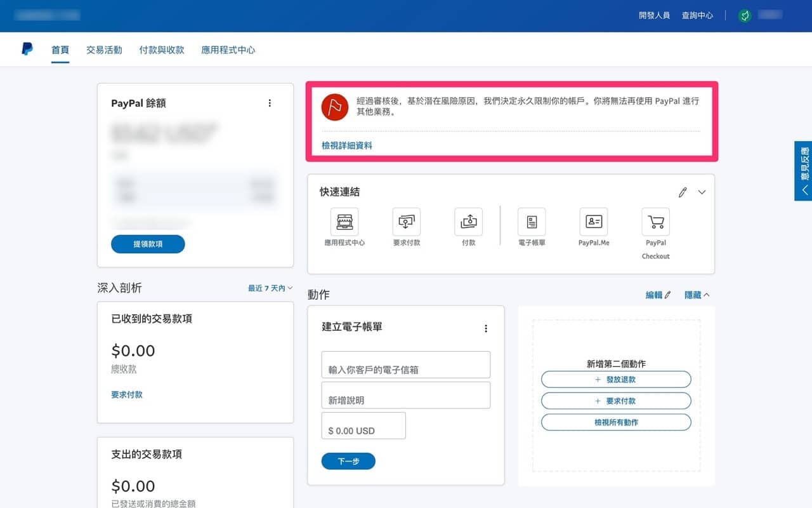The height and width of the screenshot is (508, 812).
Task: Click the 新增第二個動作 text
Action: click(616, 364)
